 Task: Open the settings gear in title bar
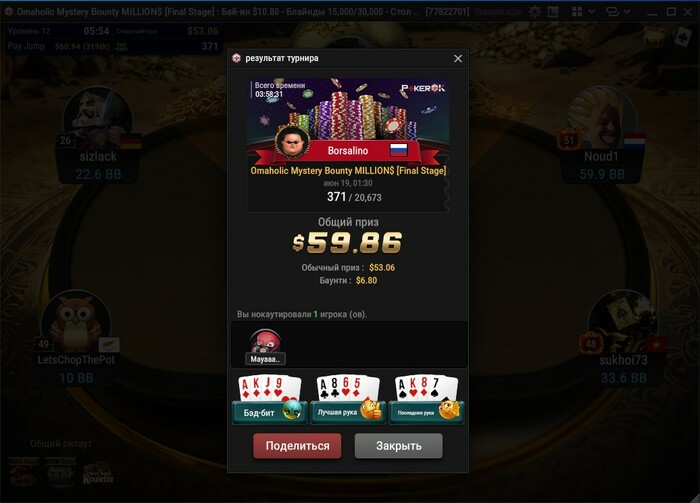click(x=534, y=12)
